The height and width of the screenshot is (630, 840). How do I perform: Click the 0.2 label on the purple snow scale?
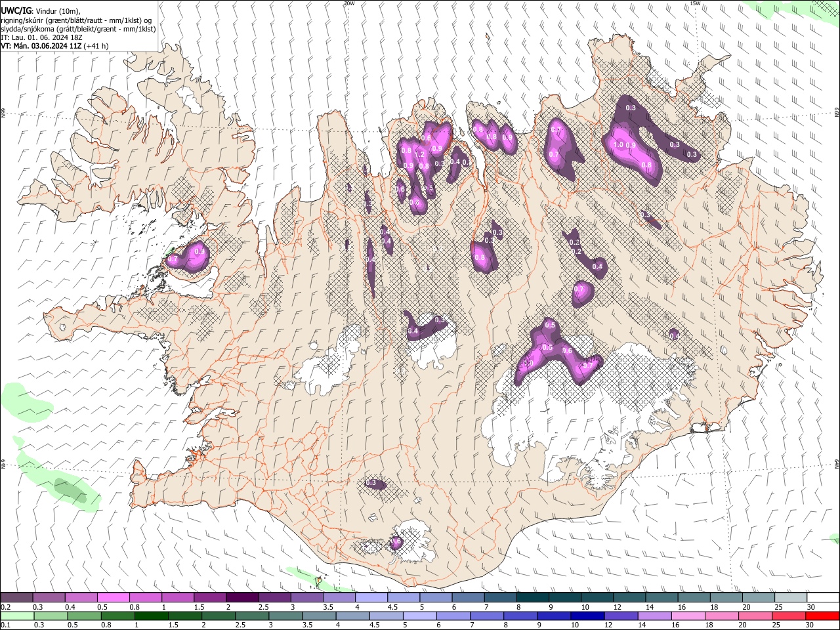pyautogui.click(x=5, y=607)
